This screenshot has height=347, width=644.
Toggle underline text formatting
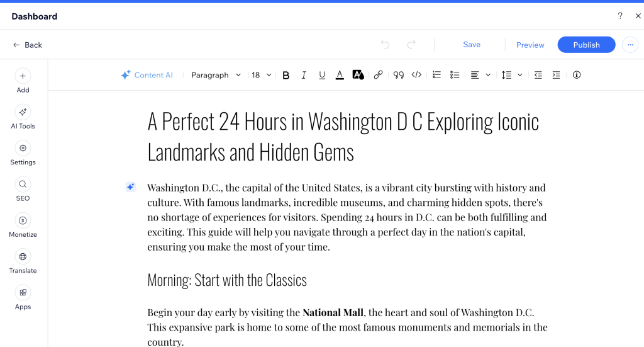pyautogui.click(x=322, y=75)
